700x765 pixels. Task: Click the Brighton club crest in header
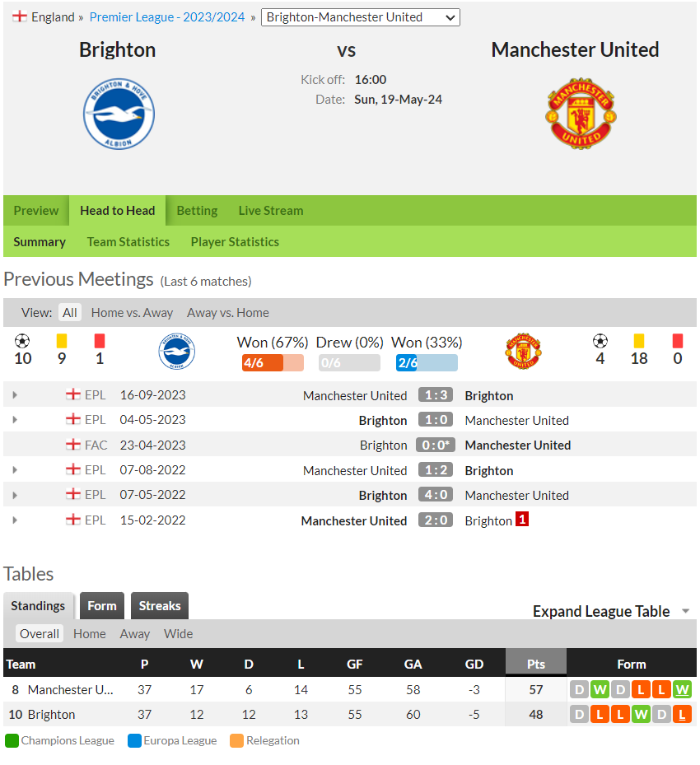pyautogui.click(x=119, y=114)
